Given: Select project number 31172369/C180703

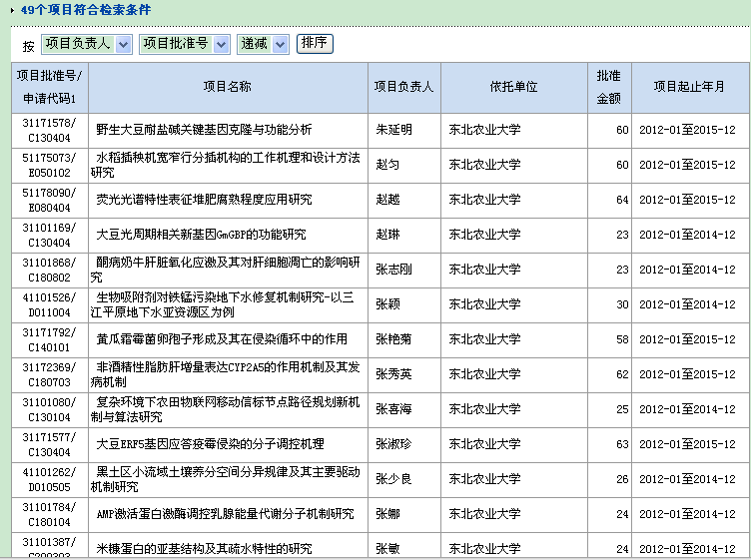Looking at the screenshot, I should coord(49,374).
